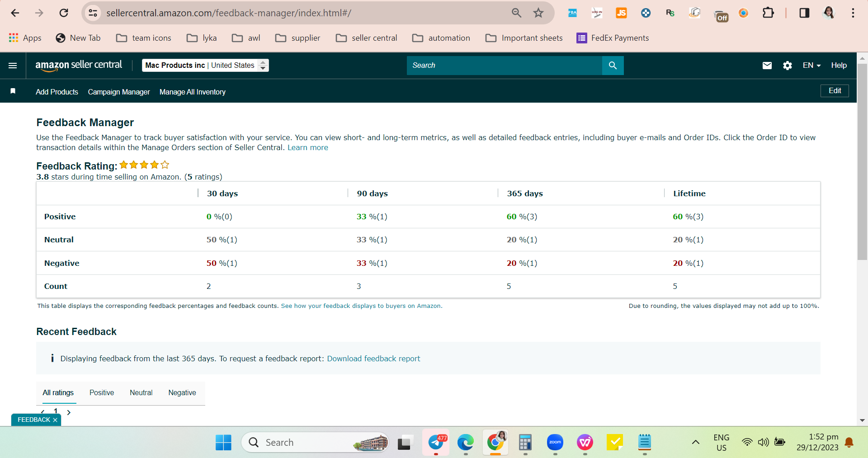The width and height of the screenshot is (868, 458).
Task: Go back to the previous browser page
Action: click(15, 13)
